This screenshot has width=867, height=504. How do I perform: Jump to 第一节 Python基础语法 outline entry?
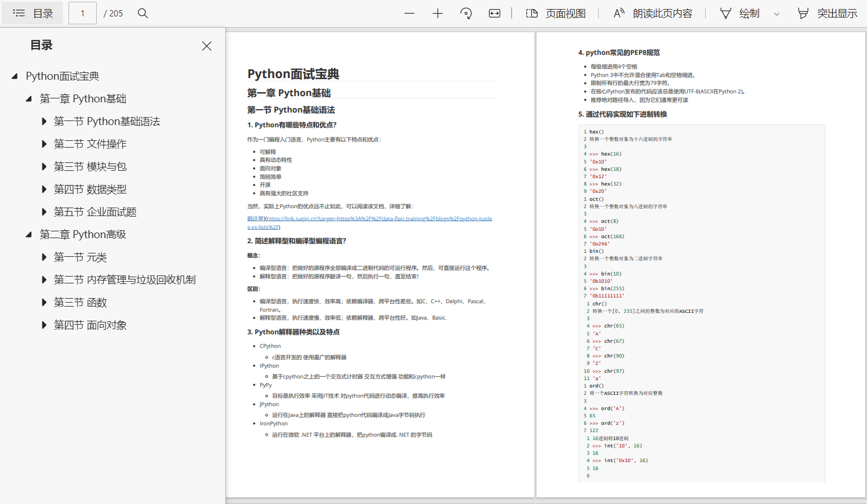[x=107, y=121]
